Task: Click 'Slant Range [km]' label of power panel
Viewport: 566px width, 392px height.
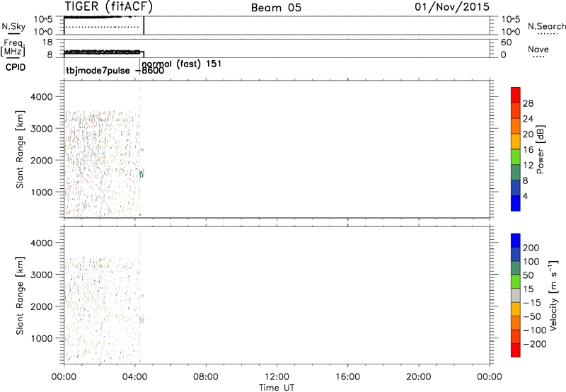Action: pyautogui.click(x=20, y=149)
